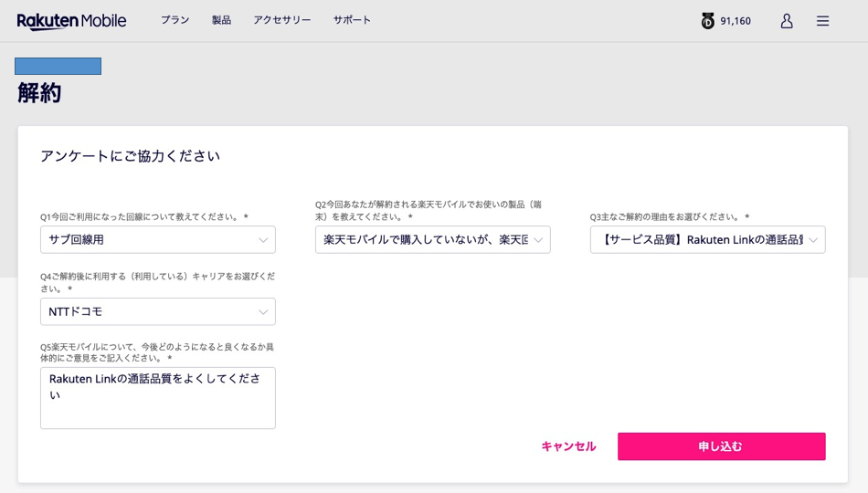Open the プラン menu

click(x=175, y=20)
